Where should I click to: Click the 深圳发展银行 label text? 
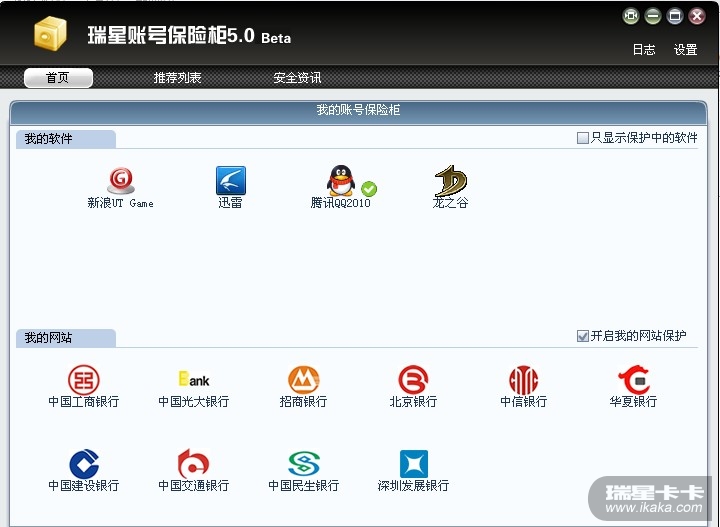click(x=413, y=486)
